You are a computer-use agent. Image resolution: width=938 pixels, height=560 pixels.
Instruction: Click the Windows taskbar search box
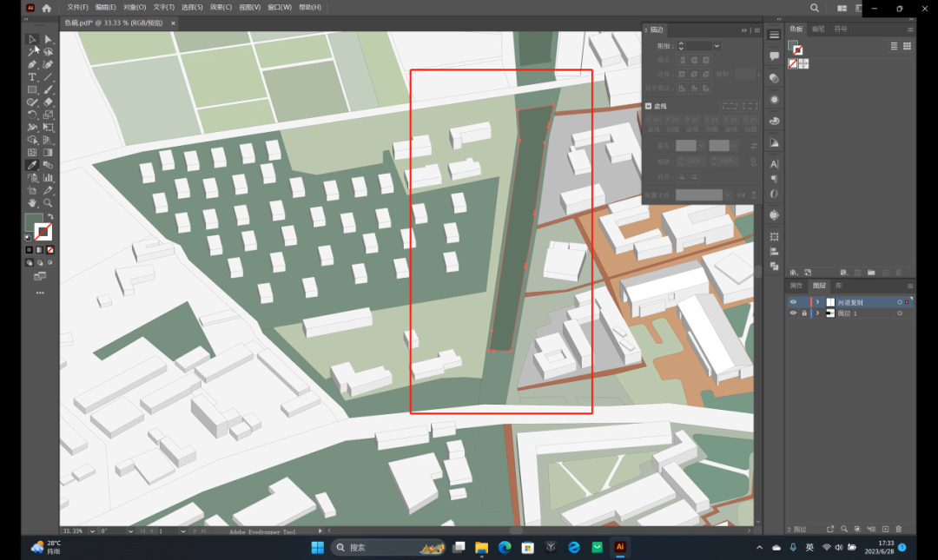[389, 548]
